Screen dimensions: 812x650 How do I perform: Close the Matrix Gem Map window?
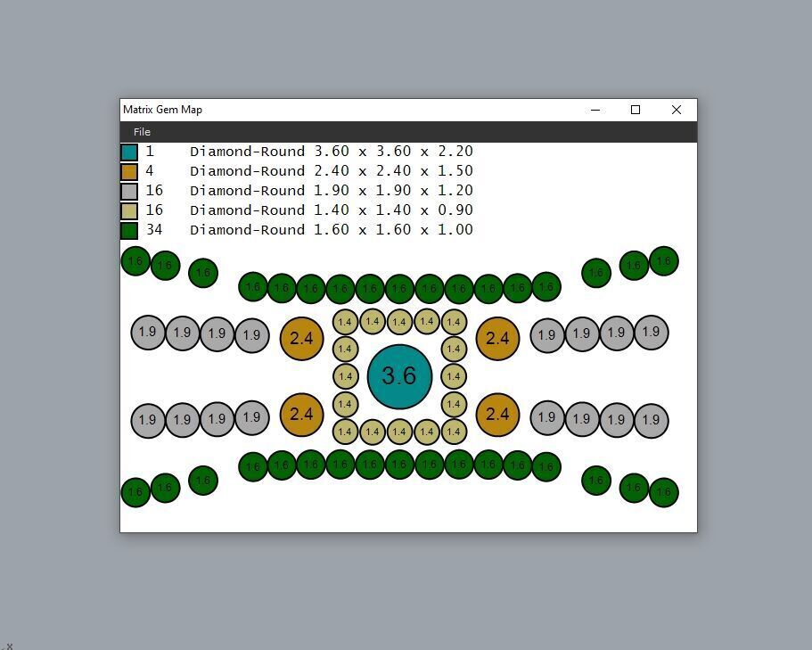pyautogui.click(x=677, y=110)
